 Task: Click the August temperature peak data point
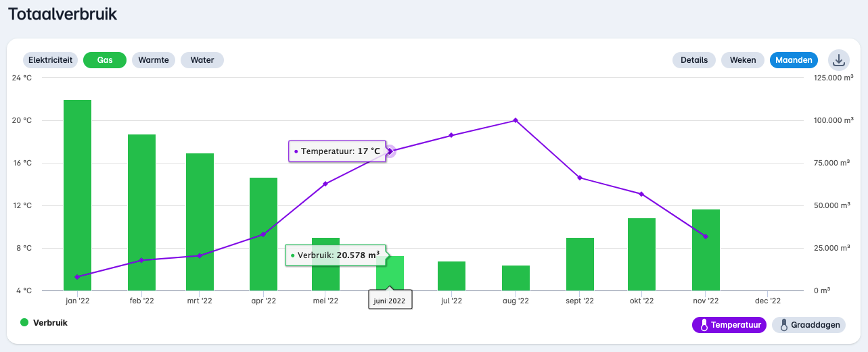tap(516, 120)
